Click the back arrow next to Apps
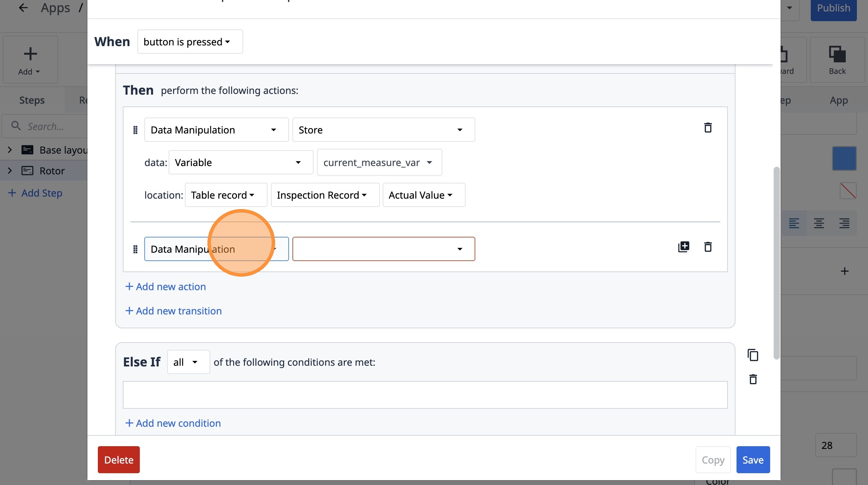Image resolution: width=868 pixels, height=485 pixels. [x=23, y=8]
